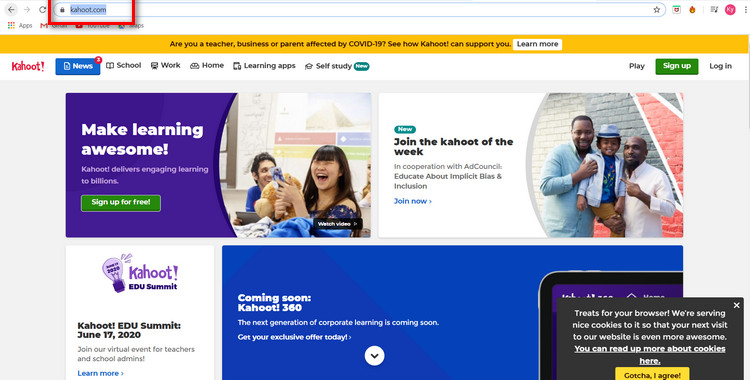Play the Watch video button
The width and height of the screenshot is (750, 380).
pos(338,224)
